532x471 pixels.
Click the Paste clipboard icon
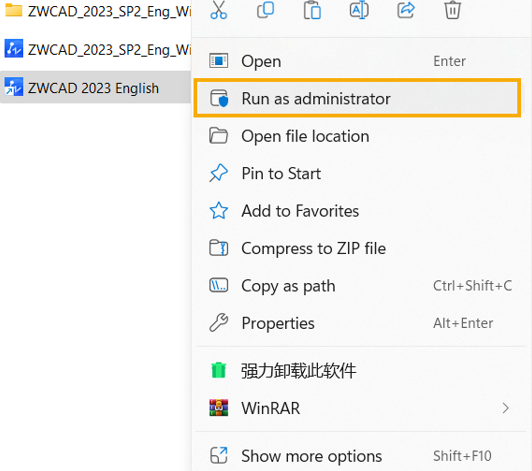[312, 10]
